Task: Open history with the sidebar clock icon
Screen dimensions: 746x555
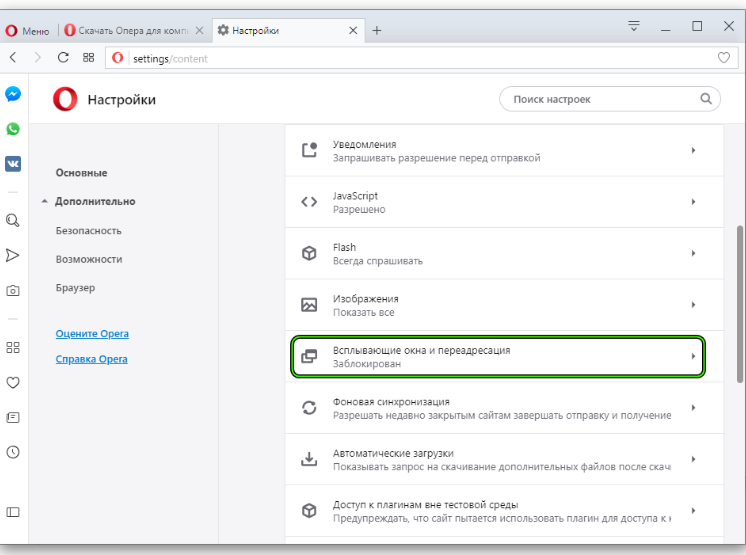Action: coord(13,452)
